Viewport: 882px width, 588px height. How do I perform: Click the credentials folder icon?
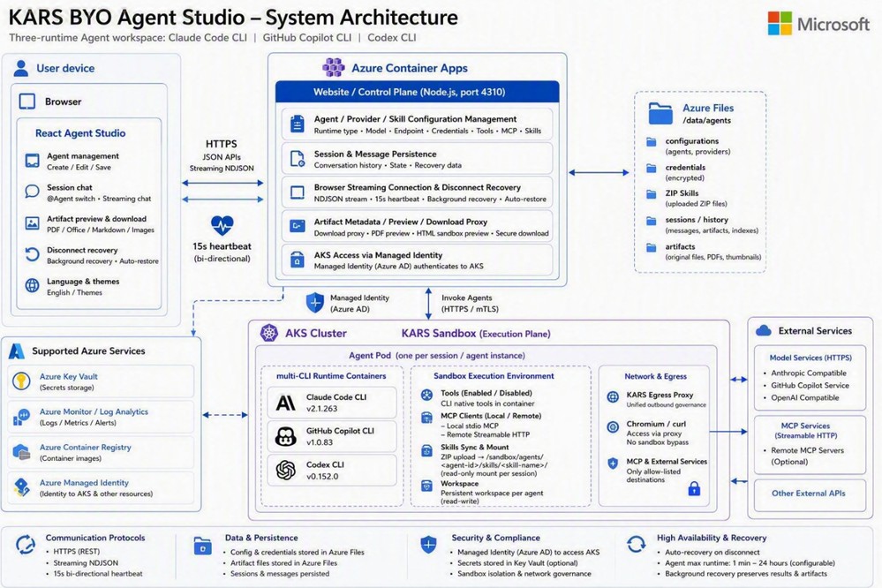pyautogui.click(x=652, y=169)
